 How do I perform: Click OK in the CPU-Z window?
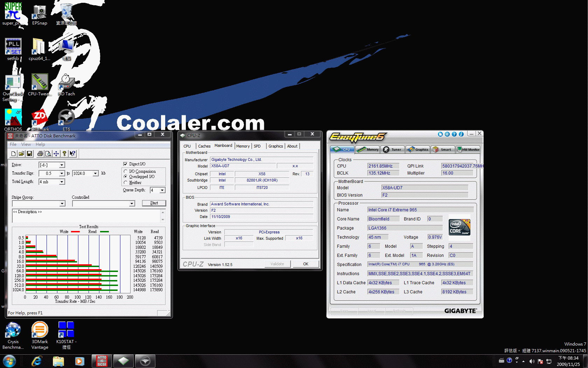pyautogui.click(x=306, y=264)
